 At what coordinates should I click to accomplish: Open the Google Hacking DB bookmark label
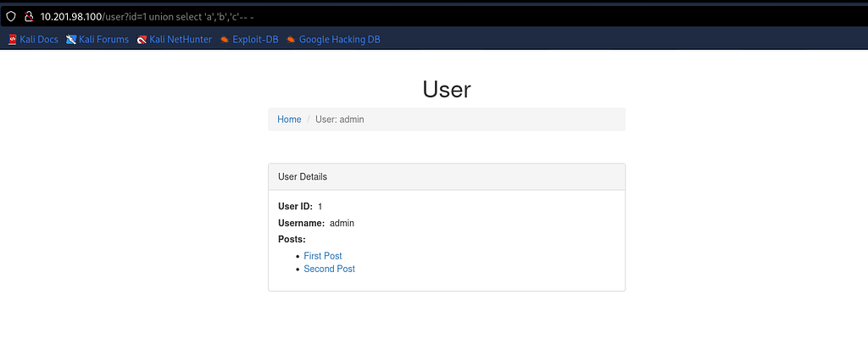pyautogui.click(x=339, y=39)
